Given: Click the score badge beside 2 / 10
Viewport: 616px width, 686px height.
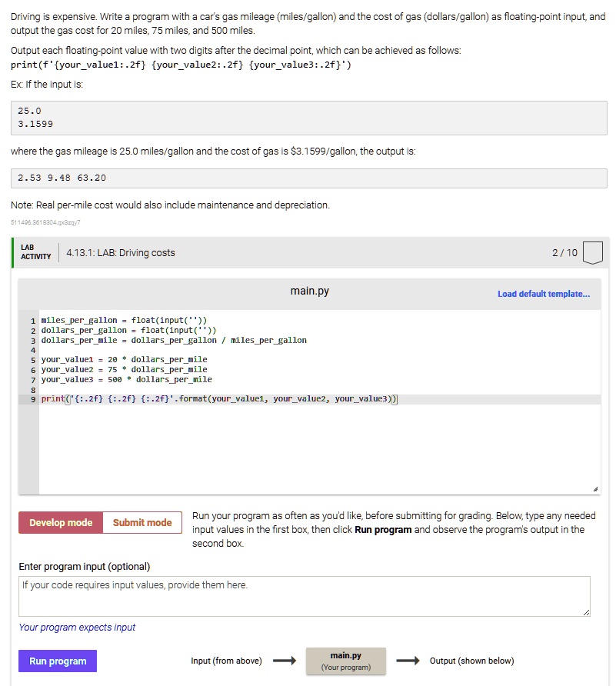Looking at the screenshot, I should 593,252.
